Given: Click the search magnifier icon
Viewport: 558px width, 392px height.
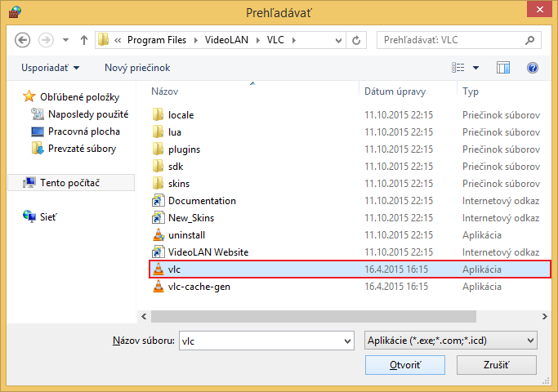Looking at the screenshot, I should 530,40.
